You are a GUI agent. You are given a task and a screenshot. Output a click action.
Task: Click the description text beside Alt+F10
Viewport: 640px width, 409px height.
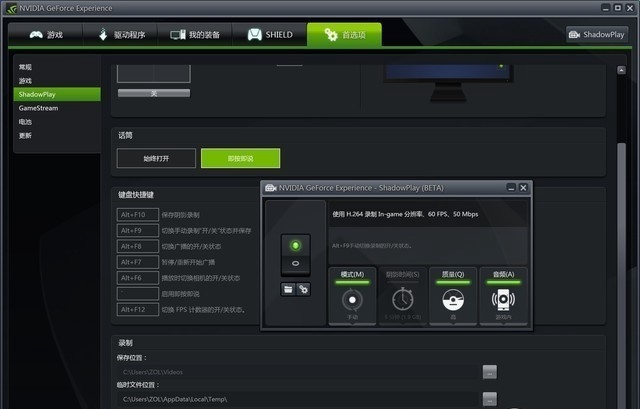[x=180, y=215]
